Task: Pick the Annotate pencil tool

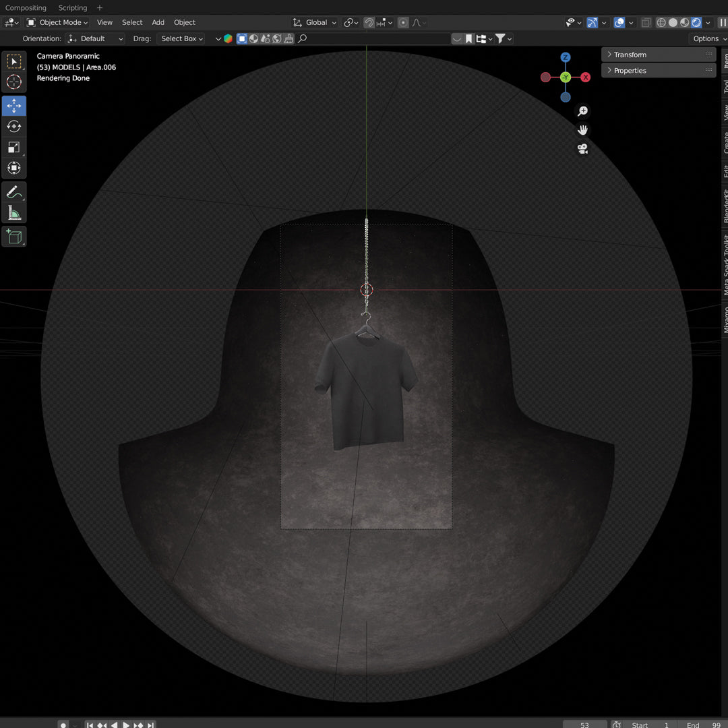Action: (13, 192)
